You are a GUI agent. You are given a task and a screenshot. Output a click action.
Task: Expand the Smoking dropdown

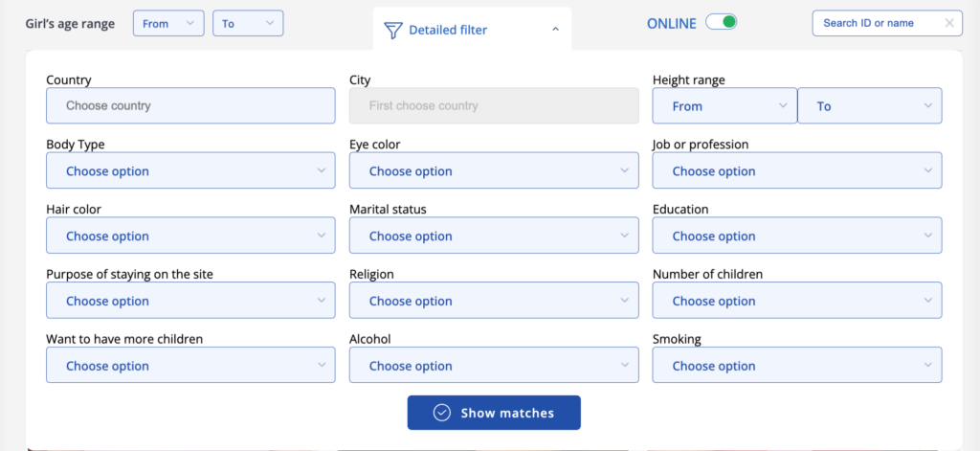(796, 366)
